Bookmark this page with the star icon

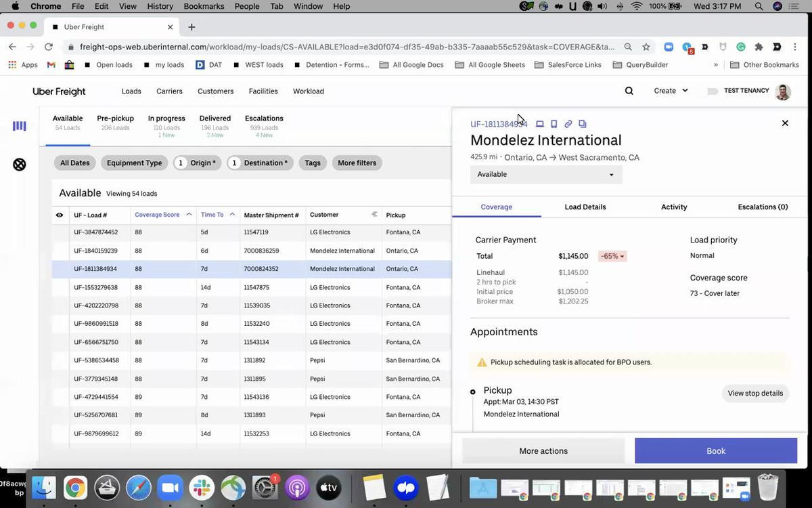click(646, 47)
